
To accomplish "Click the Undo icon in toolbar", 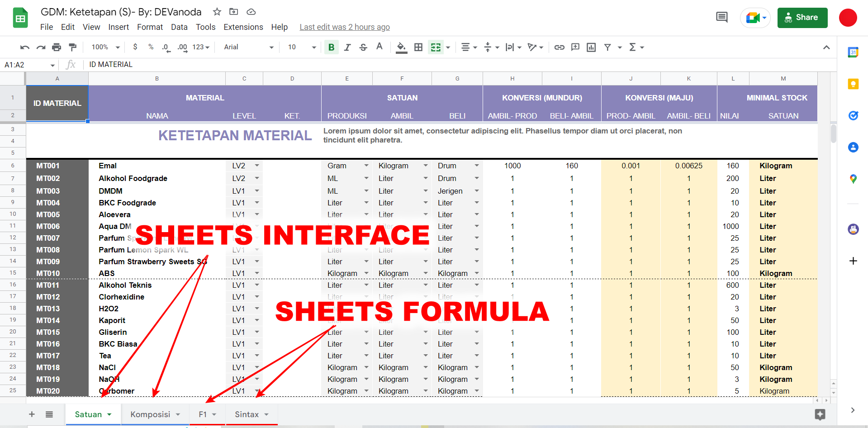I will [25, 47].
